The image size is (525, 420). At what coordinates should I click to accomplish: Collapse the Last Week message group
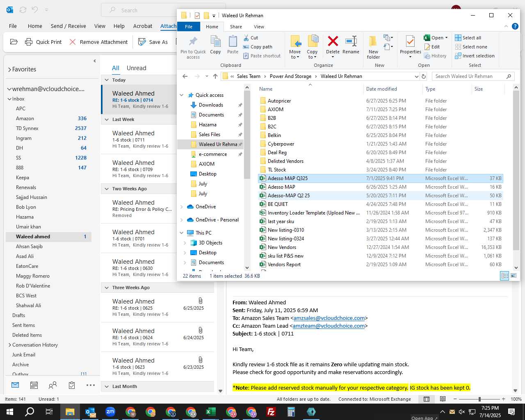(107, 119)
